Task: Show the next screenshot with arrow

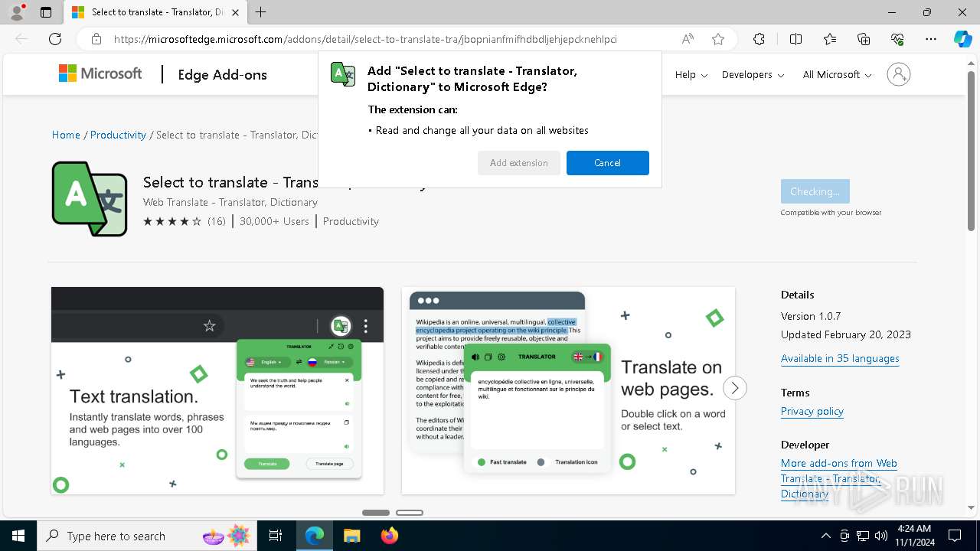Action: pos(734,388)
